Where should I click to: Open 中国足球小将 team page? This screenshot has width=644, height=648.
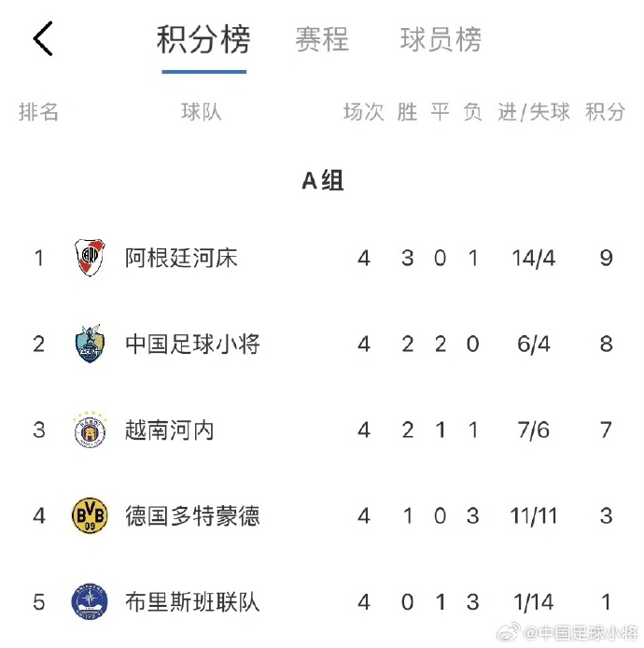click(x=192, y=344)
